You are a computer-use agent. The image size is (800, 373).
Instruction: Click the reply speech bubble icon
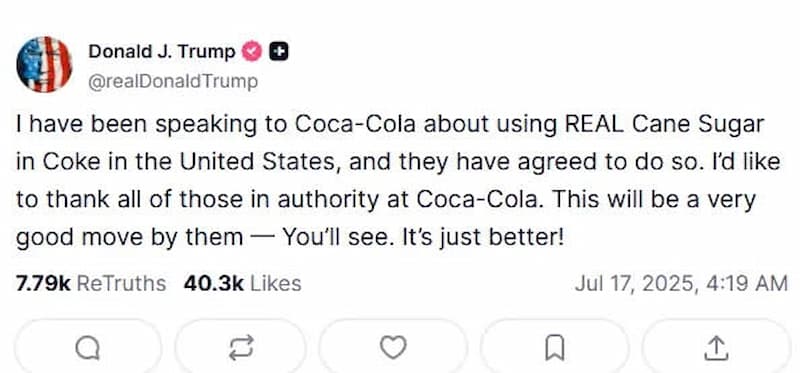87,348
